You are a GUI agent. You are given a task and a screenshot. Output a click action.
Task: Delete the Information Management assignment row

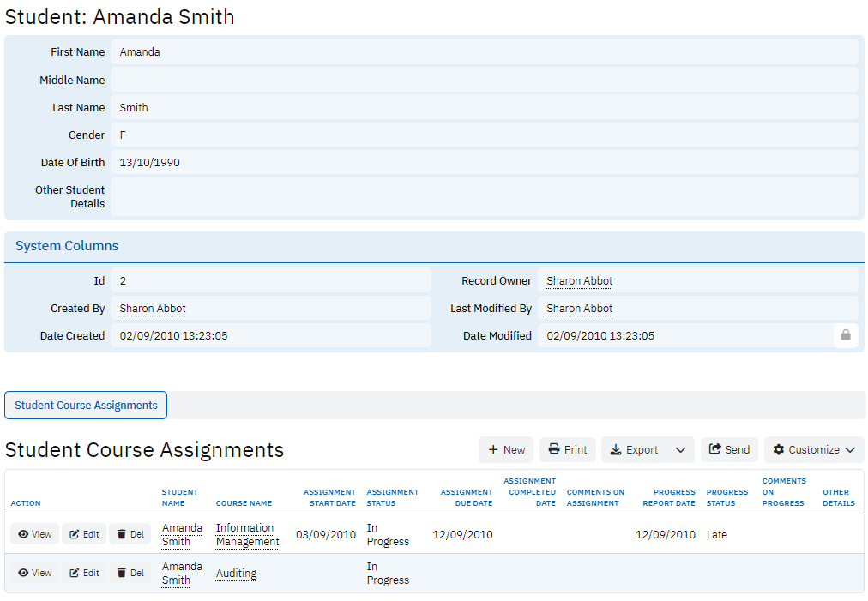pos(130,534)
